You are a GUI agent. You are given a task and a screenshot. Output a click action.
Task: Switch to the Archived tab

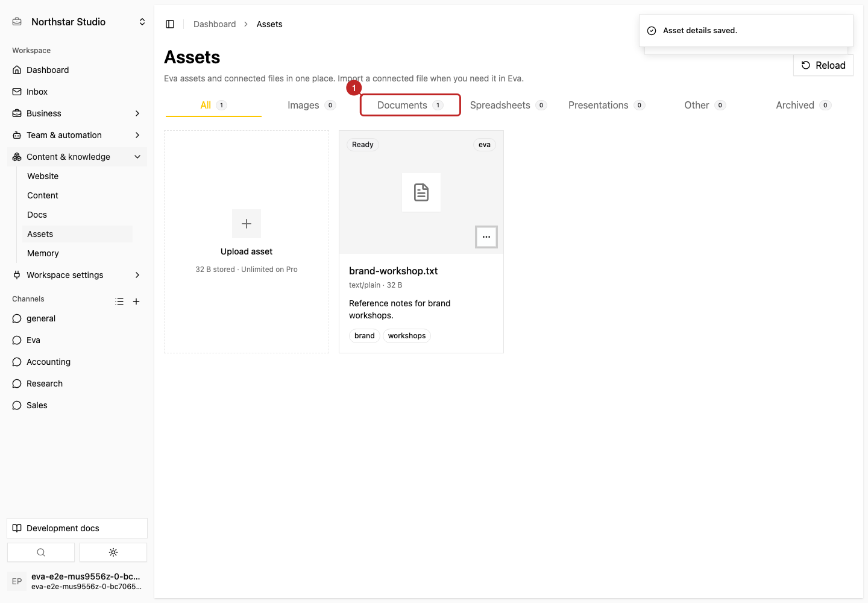804,105
